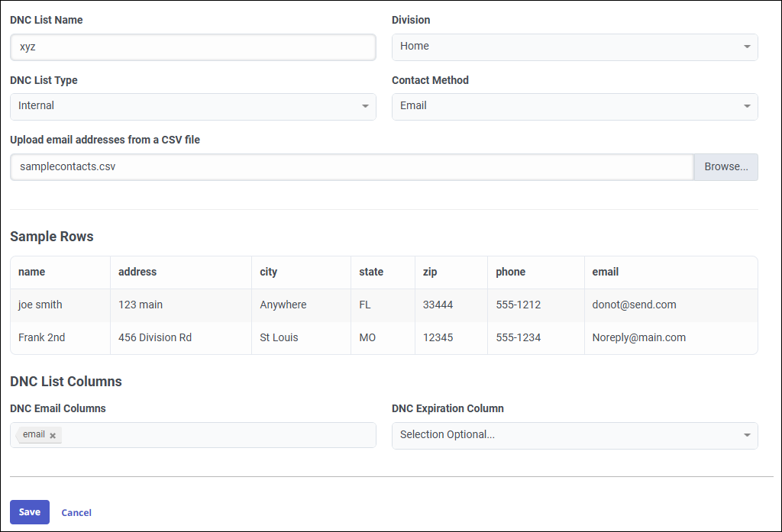Select the Noreply@main.com email cell
Image resolution: width=782 pixels, height=532 pixels.
click(x=671, y=338)
